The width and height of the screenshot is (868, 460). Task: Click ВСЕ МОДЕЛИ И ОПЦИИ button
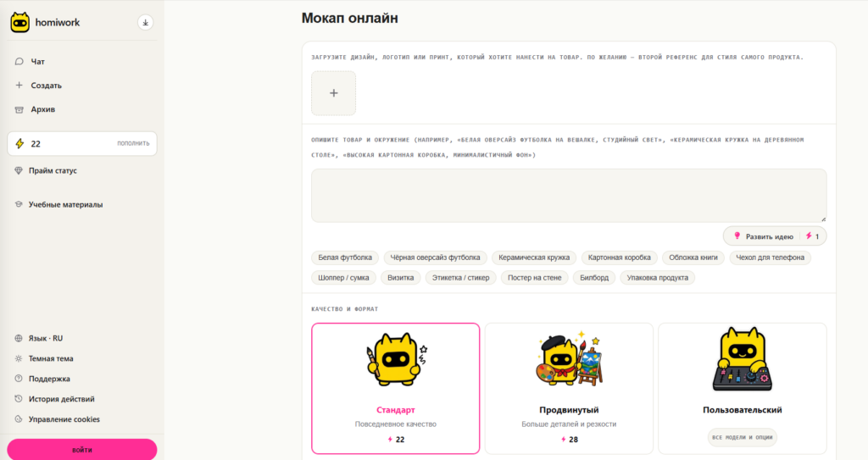(x=743, y=437)
